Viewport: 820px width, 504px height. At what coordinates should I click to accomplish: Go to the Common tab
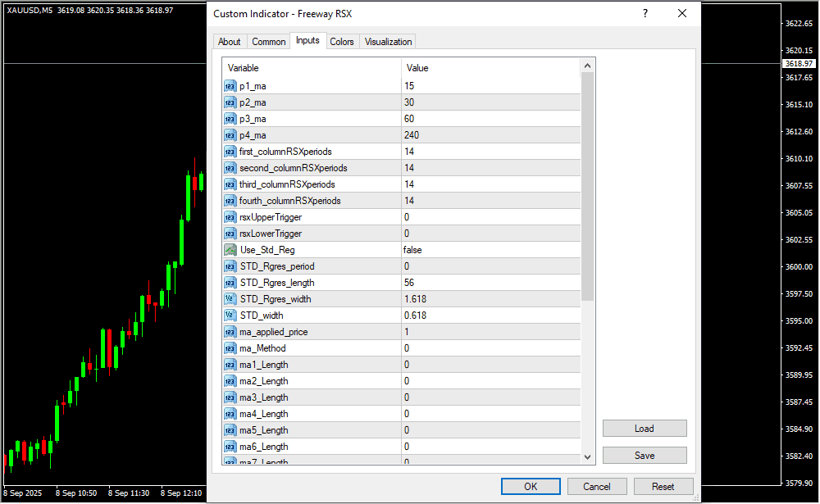pyautogui.click(x=268, y=42)
